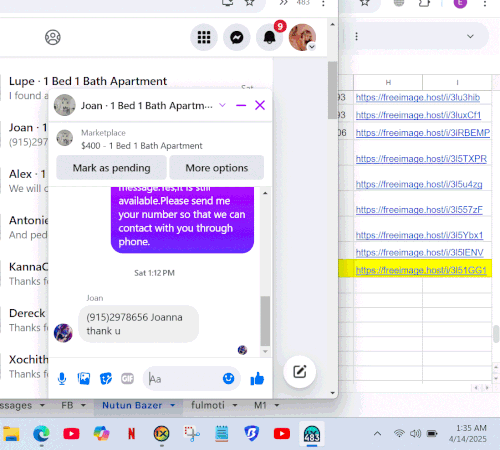Viewport: 500px width, 450px height.
Task: Open fulmoti tab dropdown arrow
Action: 235,405
